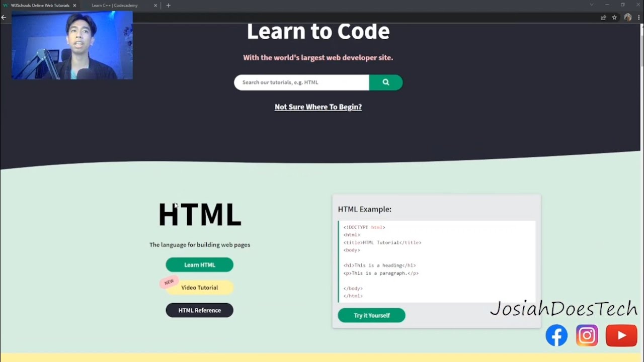Click the '<p>This is a paragraph.</p>' code line
Viewport: 644px width, 362px height.
pyautogui.click(x=381, y=273)
